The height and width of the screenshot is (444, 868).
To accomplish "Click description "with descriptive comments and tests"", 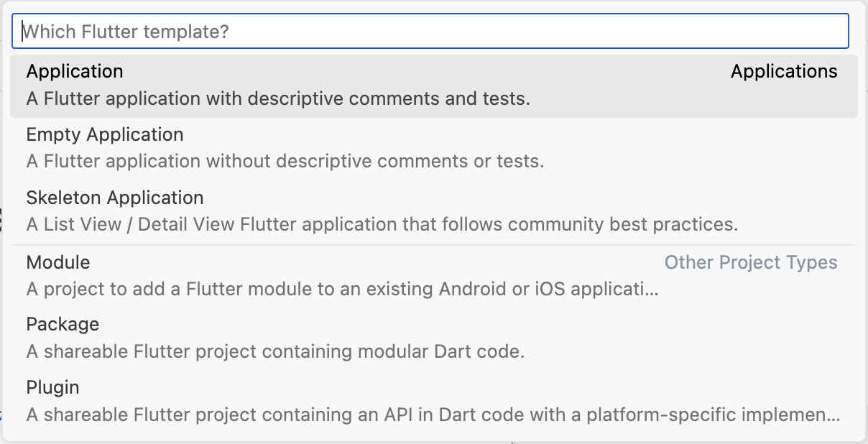I will tap(278, 98).
